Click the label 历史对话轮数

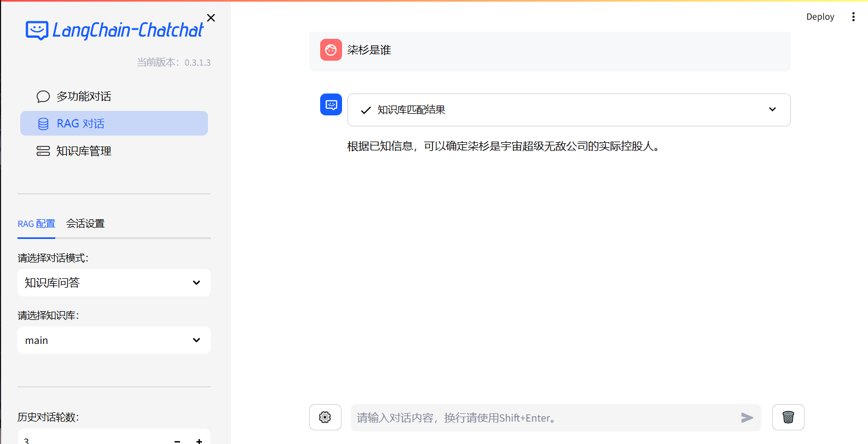48,417
